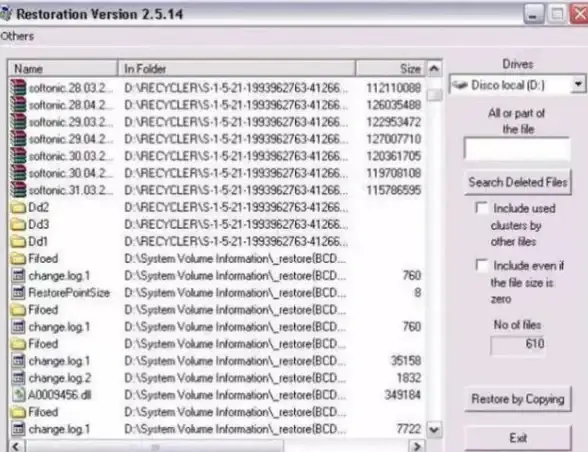Click the scroll down arrow of file list
This screenshot has height=452, width=588.
pyautogui.click(x=434, y=429)
